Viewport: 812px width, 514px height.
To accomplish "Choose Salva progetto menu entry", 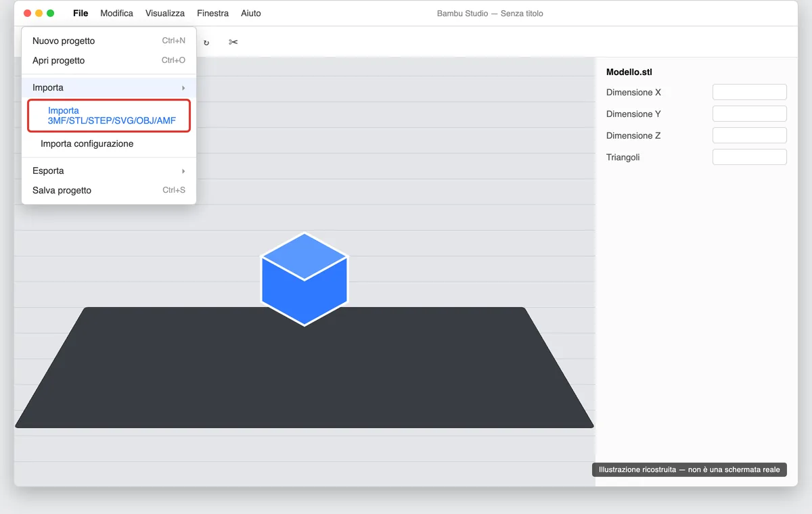I will pyautogui.click(x=109, y=190).
